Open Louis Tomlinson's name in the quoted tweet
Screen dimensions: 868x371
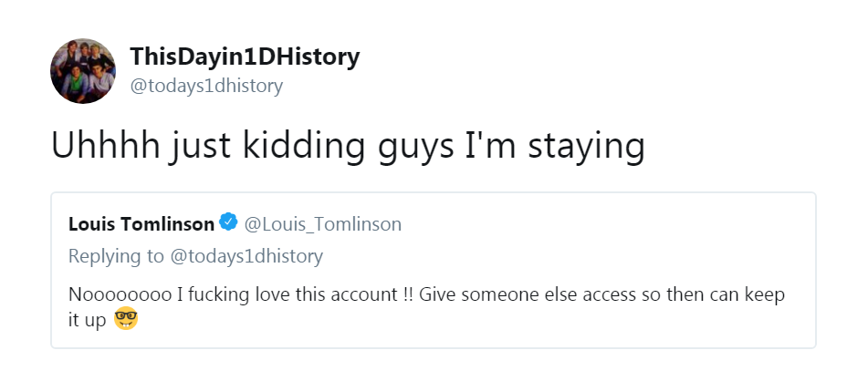(141, 223)
